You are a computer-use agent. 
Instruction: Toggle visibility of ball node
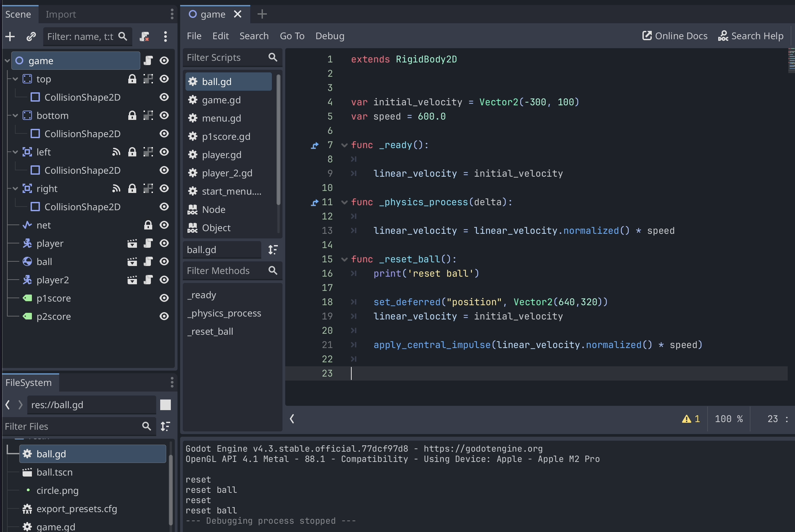(x=165, y=262)
